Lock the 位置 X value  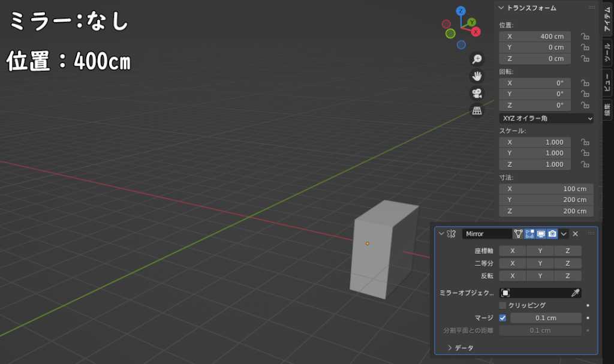[x=585, y=37]
